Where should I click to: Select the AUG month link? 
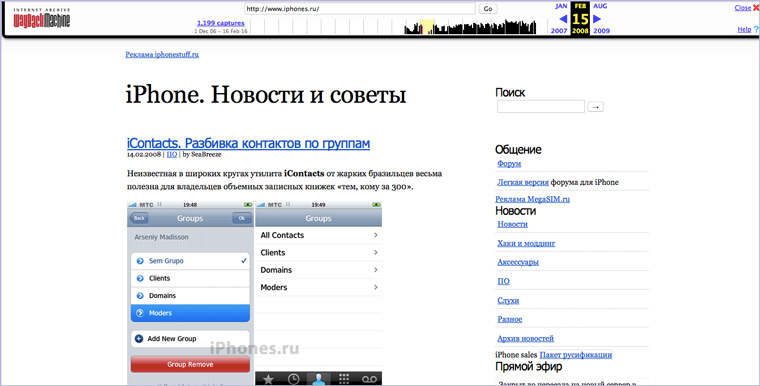coord(600,6)
